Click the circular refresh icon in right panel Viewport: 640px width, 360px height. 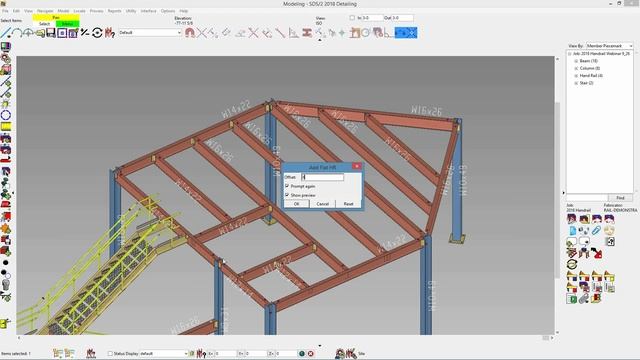point(572,264)
